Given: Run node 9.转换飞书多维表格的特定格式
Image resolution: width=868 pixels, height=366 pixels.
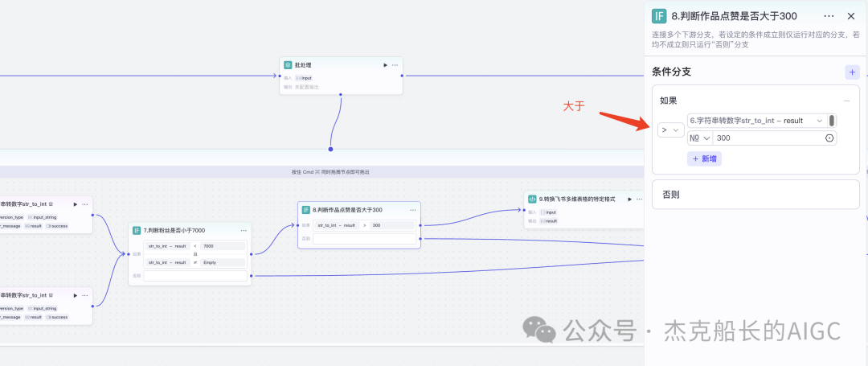Looking at the screenshot, I should pos(629,199).
